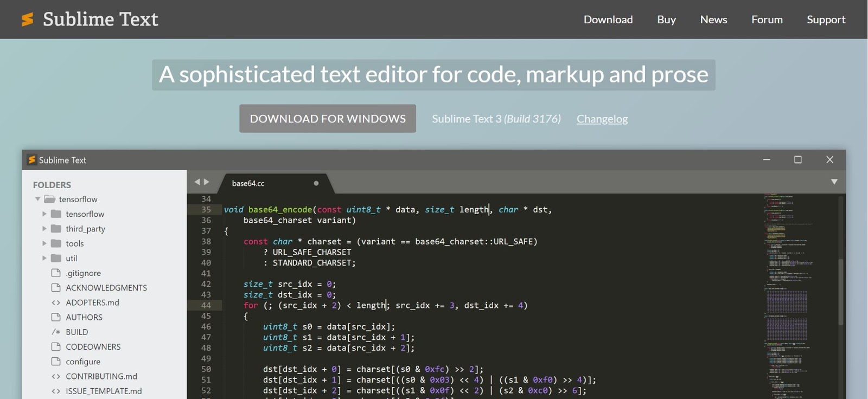Go to previous tab with left arrow

click(x=197, y=182)
